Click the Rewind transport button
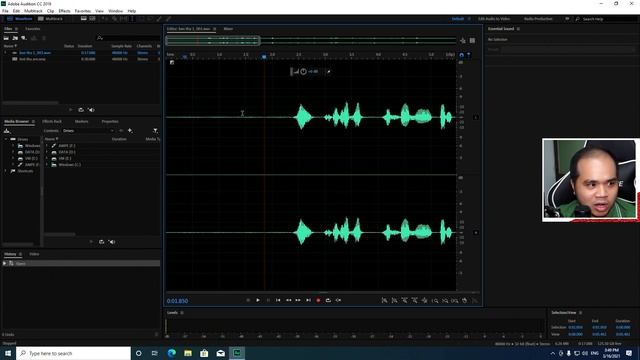Viewport: 640px width, 360px height. point(288,300)
